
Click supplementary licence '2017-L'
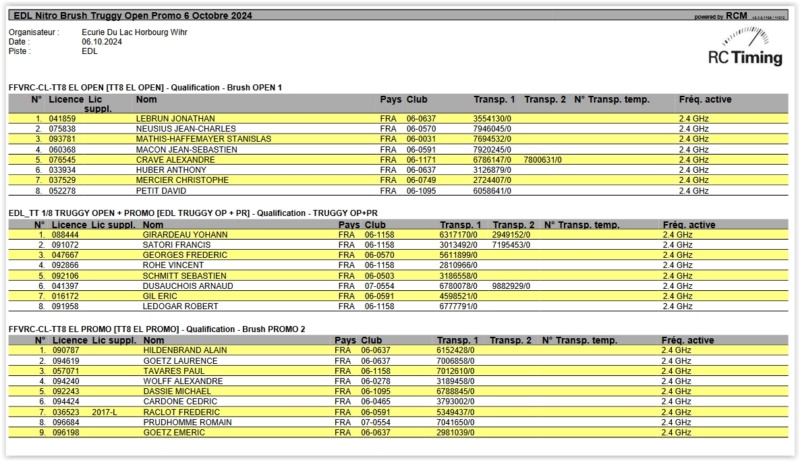point(104,413)
